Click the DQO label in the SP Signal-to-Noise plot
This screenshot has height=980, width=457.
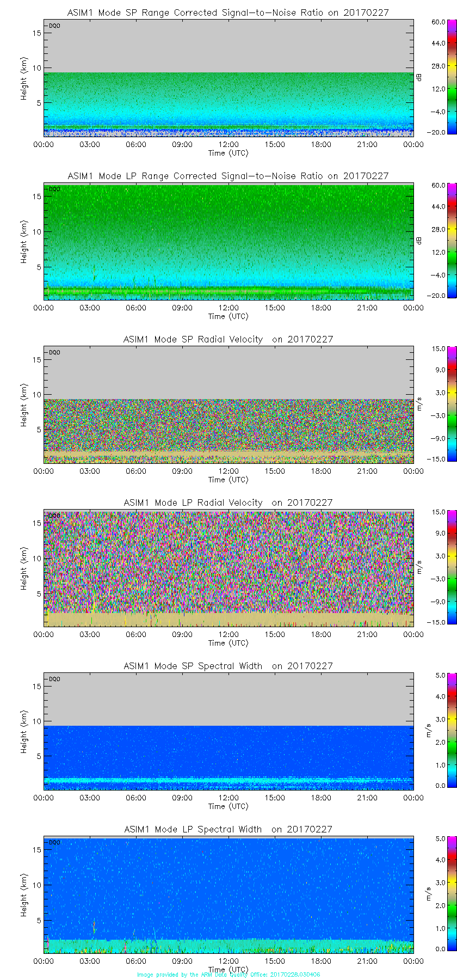pyautogui.click(x=54, y=26)
